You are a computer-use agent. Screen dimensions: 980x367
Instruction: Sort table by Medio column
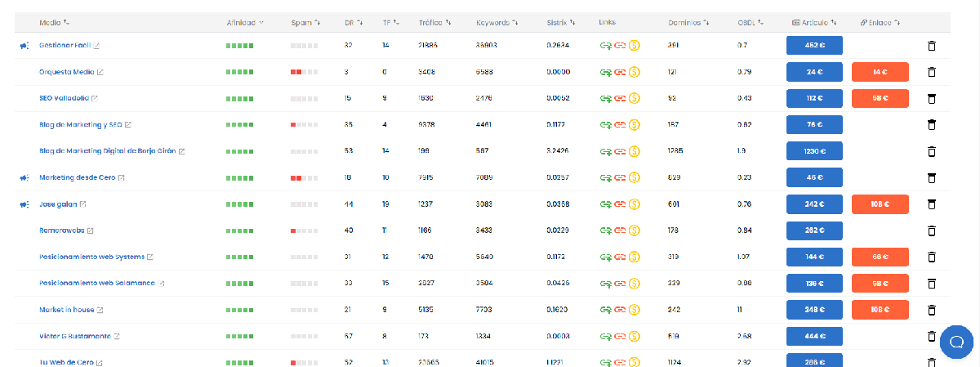[54, 22]
